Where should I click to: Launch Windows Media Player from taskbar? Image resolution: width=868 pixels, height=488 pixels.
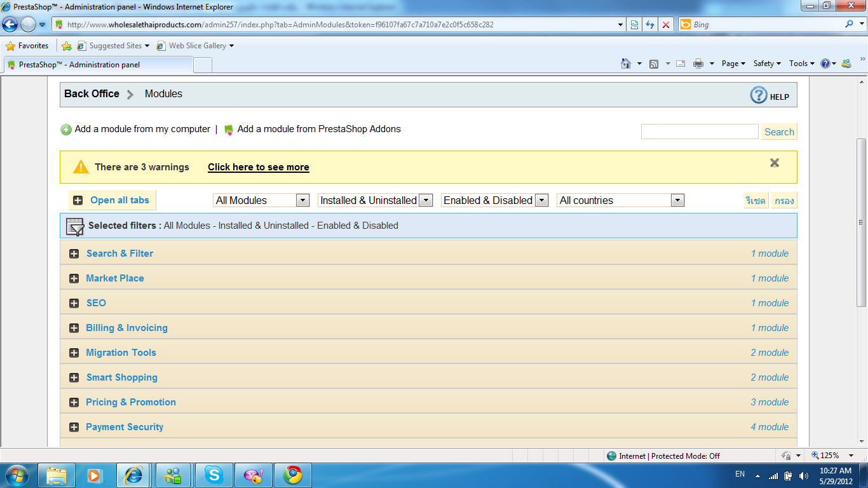(95, 475)
